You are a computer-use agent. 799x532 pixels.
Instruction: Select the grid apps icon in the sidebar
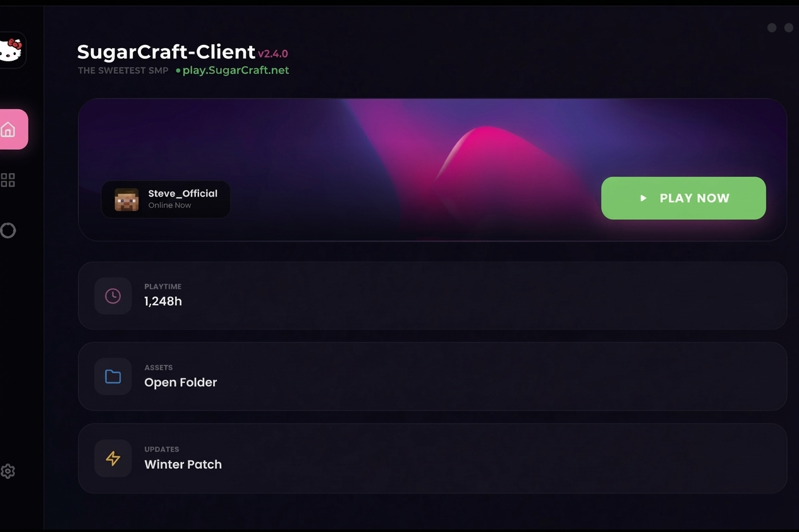(8, 179)
